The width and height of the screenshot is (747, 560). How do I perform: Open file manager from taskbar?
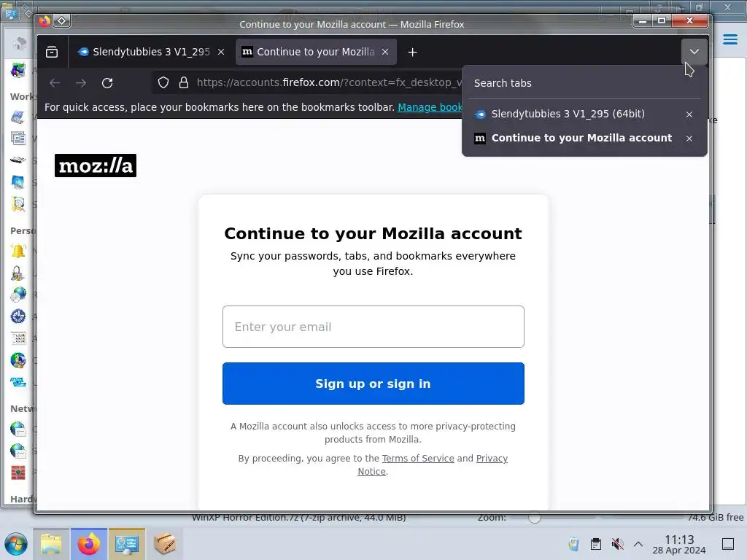pyautogui.click(x=51, y=544)
